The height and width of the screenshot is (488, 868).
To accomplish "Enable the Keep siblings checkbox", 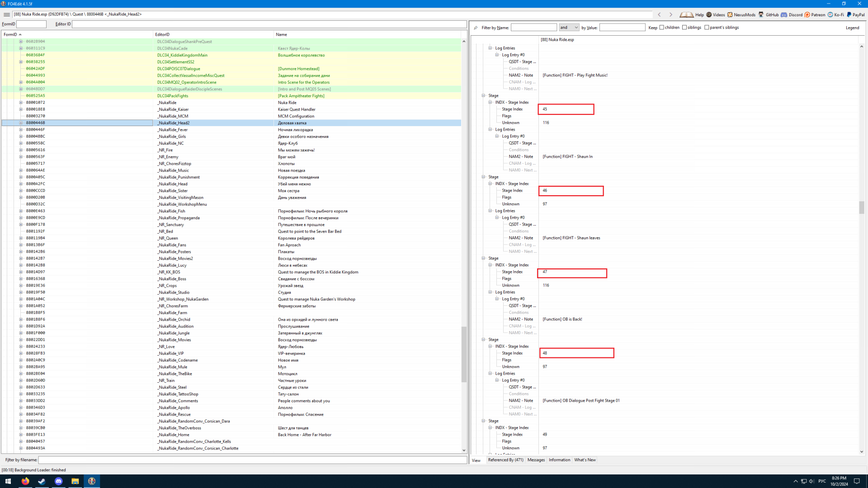I will [x=684, y=28].
